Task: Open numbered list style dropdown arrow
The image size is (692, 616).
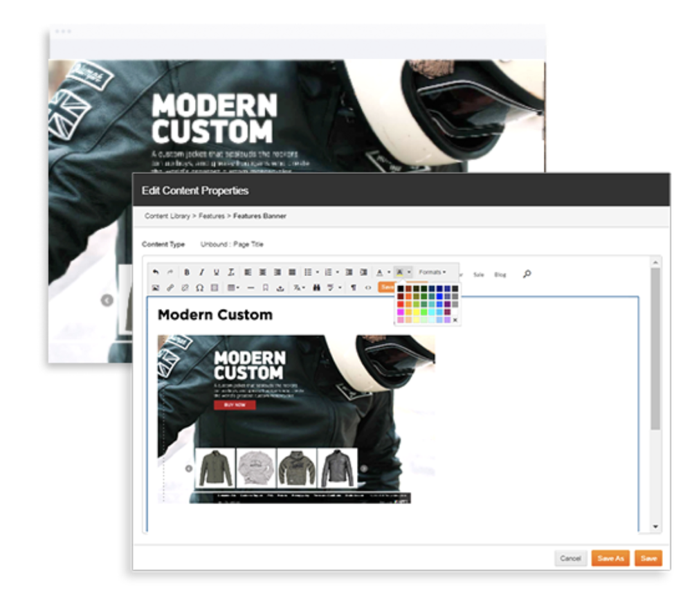Action: click(338, 272)
